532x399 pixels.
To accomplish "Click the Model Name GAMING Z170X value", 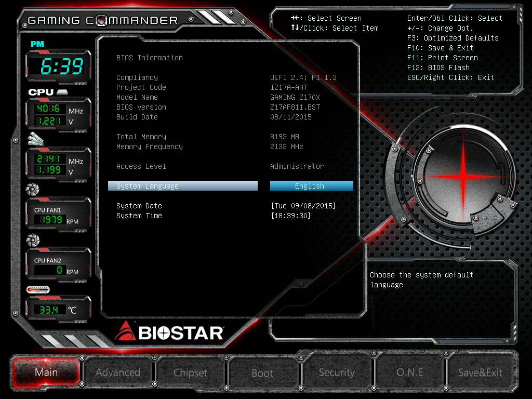I will point(295,97).
